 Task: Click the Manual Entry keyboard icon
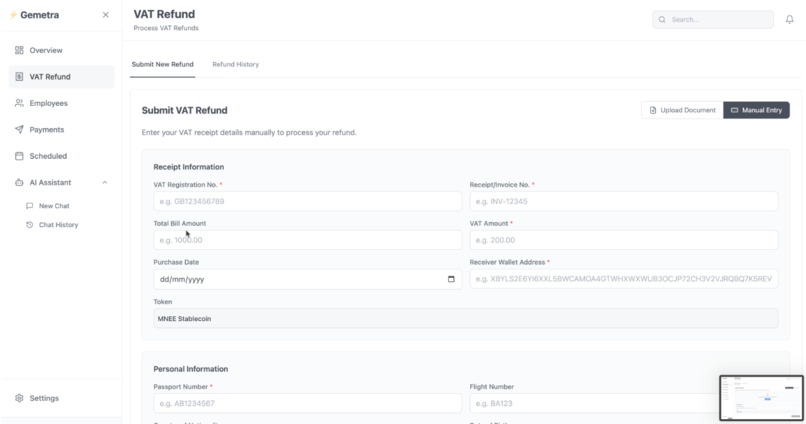click(735, 110)
